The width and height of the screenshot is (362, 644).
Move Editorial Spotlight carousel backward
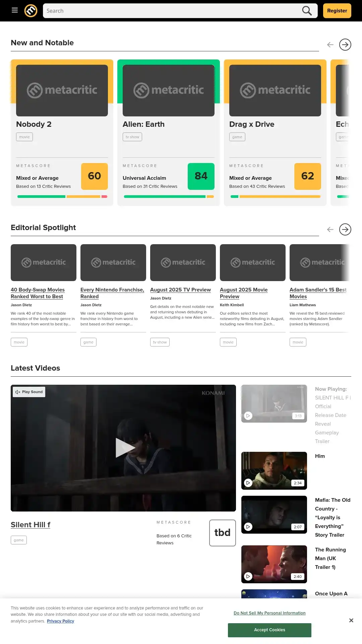pyautogui.click(x=330, y=229)
